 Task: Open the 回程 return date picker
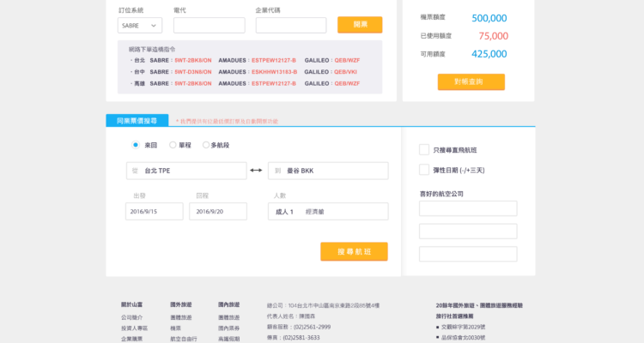(x=217, y=211)
